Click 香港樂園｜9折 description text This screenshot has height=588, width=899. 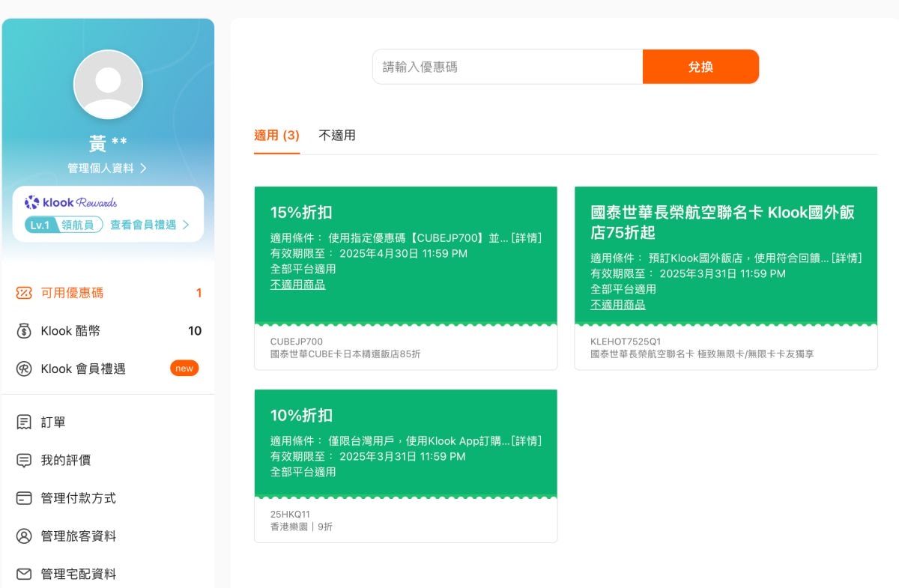(301, 527)
